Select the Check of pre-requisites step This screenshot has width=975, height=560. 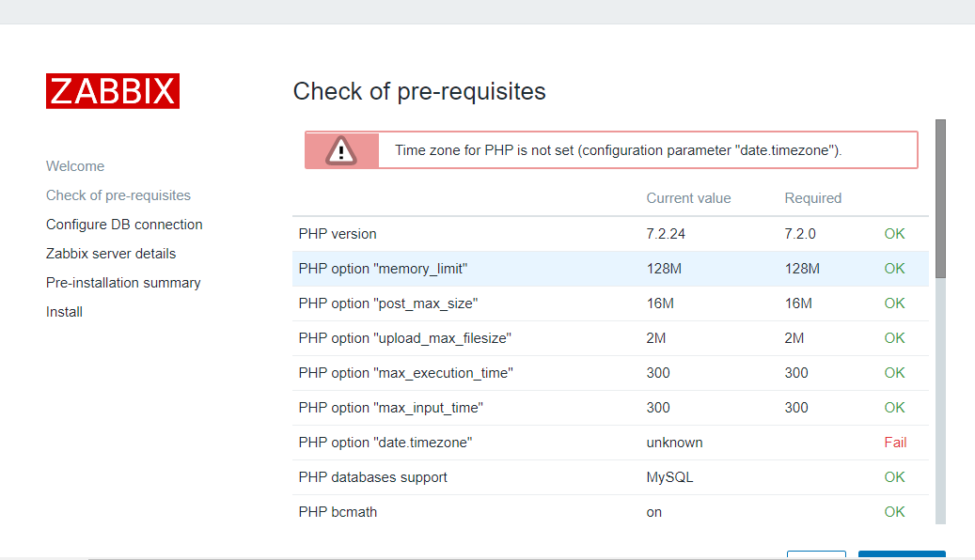(x=118, y=194)
